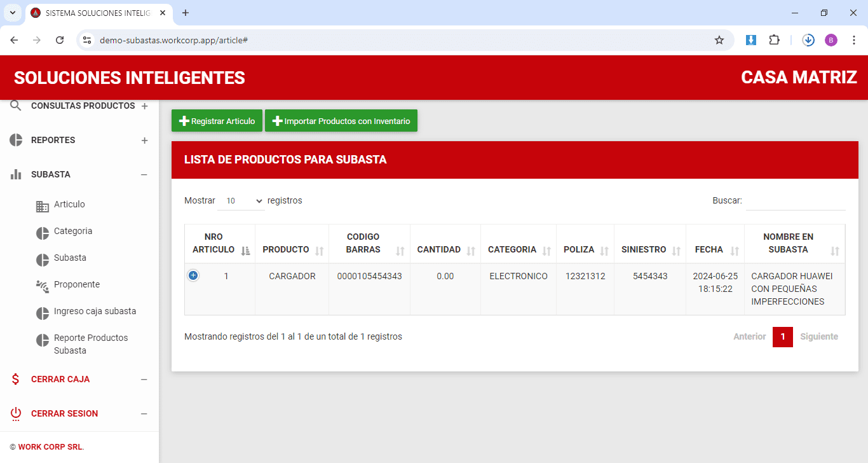Sort by SINIESTRO column
Screen dimensions: 868x463
point(650,244)
